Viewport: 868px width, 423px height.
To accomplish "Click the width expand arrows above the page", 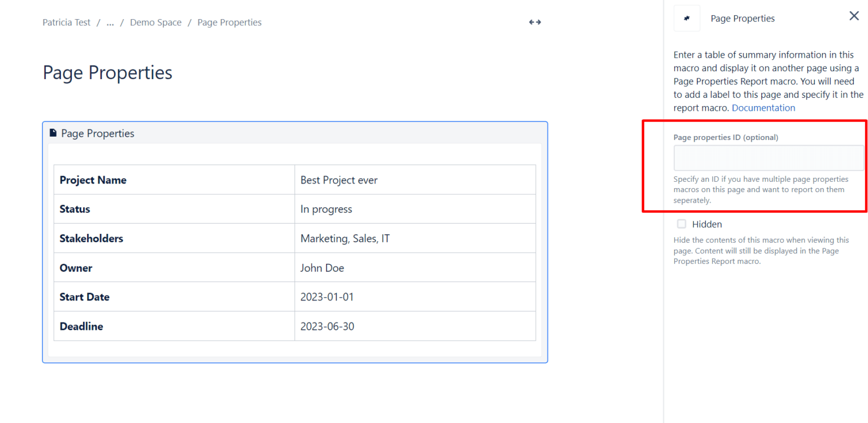I will (x=534, y=21).
